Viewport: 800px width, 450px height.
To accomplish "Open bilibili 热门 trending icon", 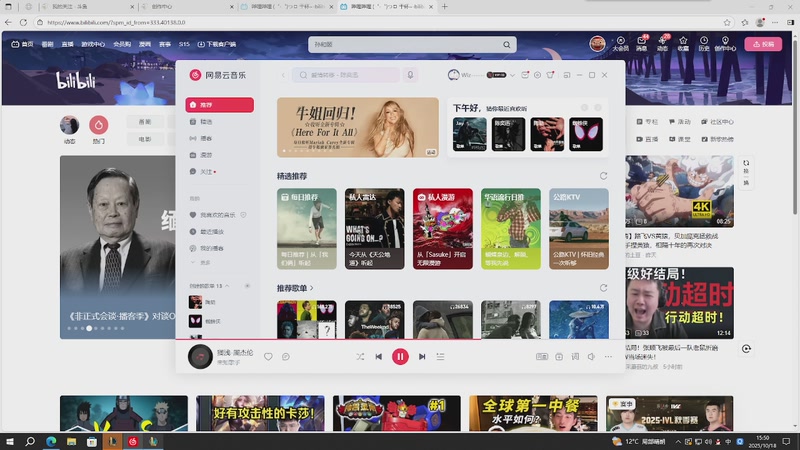I will 98,129.
